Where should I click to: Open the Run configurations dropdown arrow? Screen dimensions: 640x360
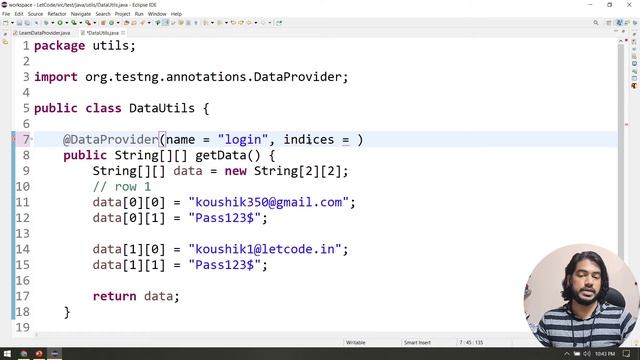67,23
